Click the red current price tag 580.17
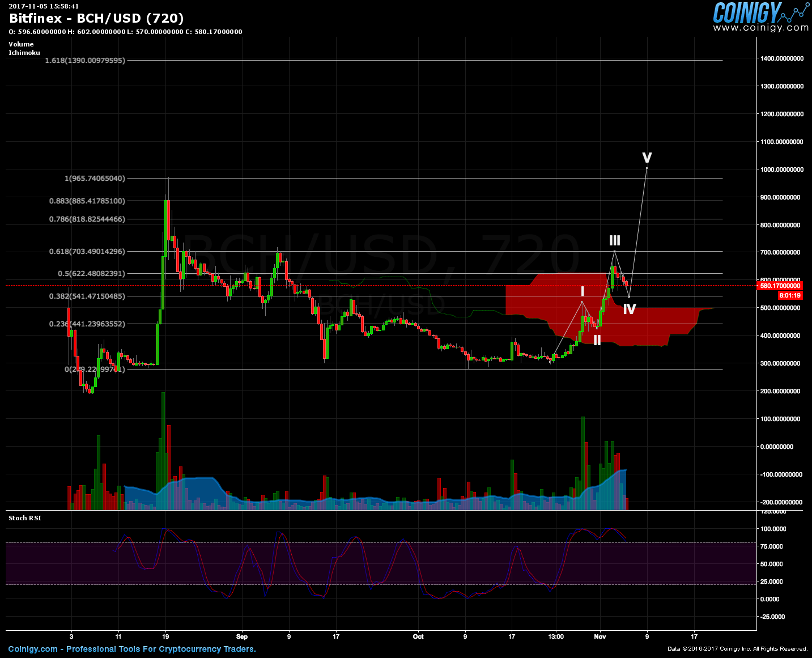 pos(780,286)
